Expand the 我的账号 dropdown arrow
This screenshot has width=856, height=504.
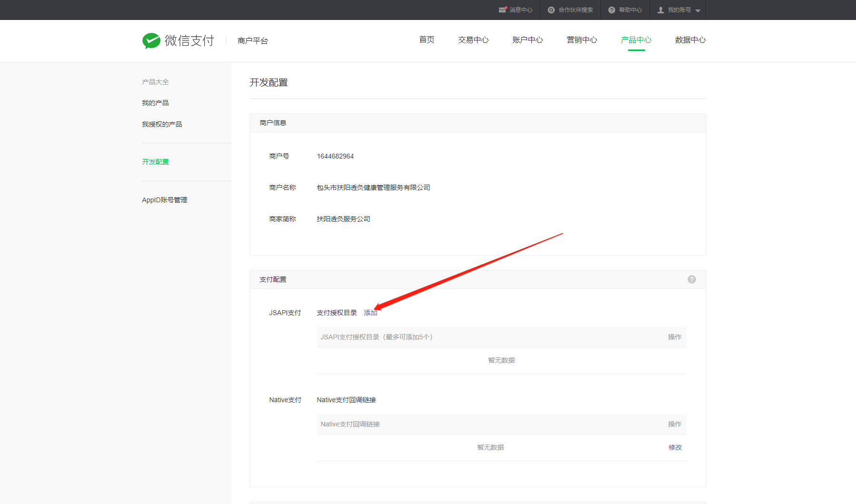(698, 10)
